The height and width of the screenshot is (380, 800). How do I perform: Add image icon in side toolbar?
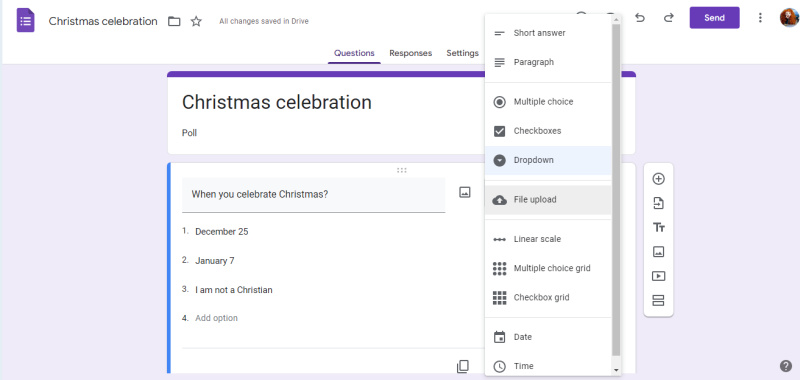pyautogui.click(x=659, y=251)
